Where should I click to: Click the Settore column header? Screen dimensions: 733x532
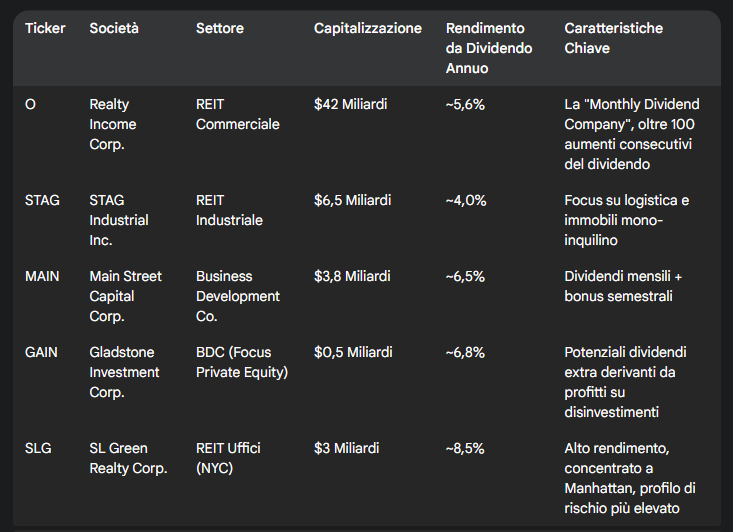[219, 28]
